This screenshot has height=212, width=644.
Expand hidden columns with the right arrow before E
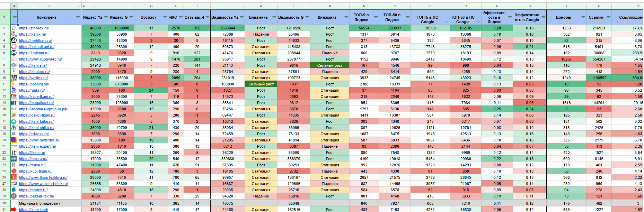(84, 6)
